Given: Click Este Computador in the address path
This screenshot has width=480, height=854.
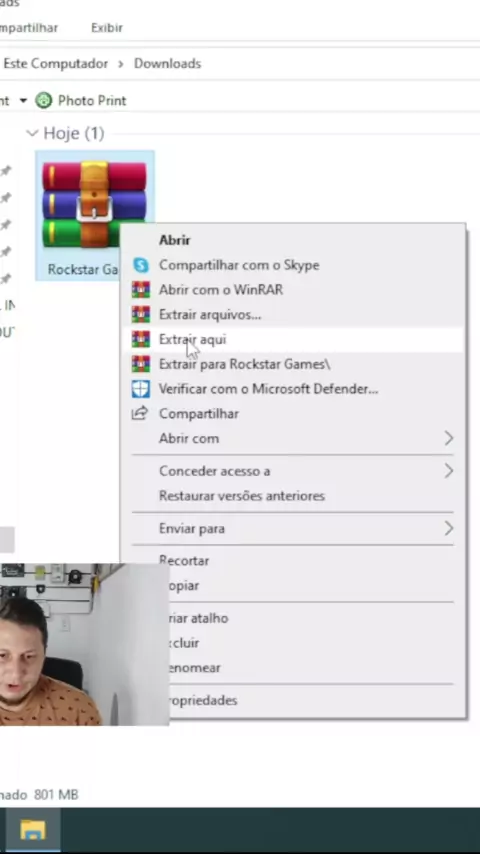Looking at the screenshot, I should [56, 63].
